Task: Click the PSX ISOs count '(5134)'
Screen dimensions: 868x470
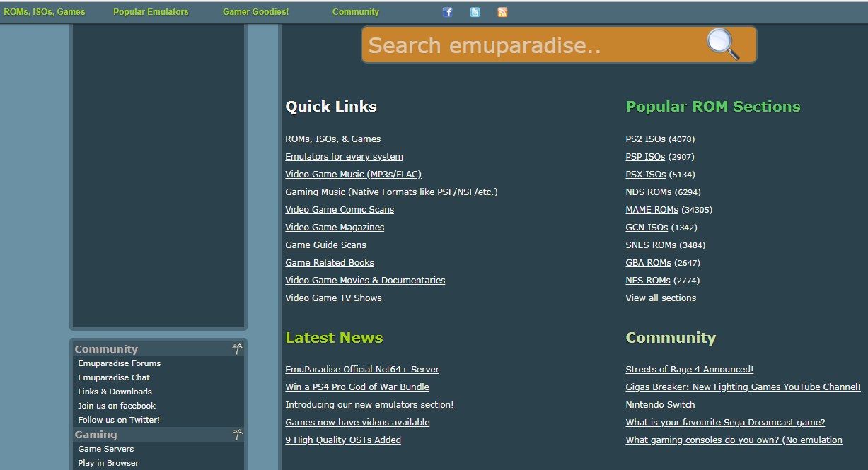Action: coord(682,175)
